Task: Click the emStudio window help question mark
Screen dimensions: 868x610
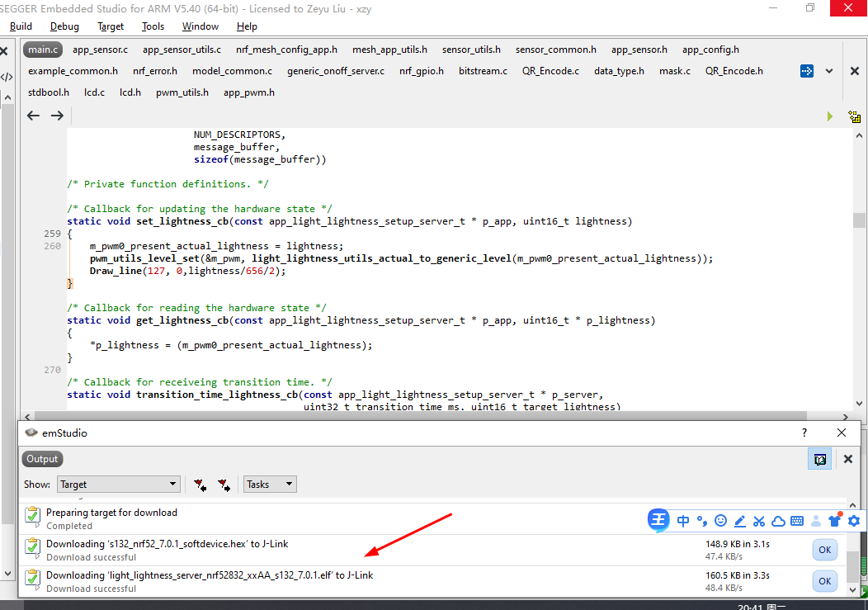Action: pos(804,433)
